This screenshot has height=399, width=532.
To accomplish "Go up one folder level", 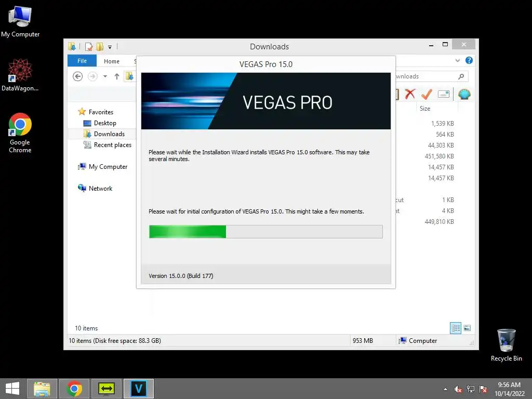I will pos(117,76).
